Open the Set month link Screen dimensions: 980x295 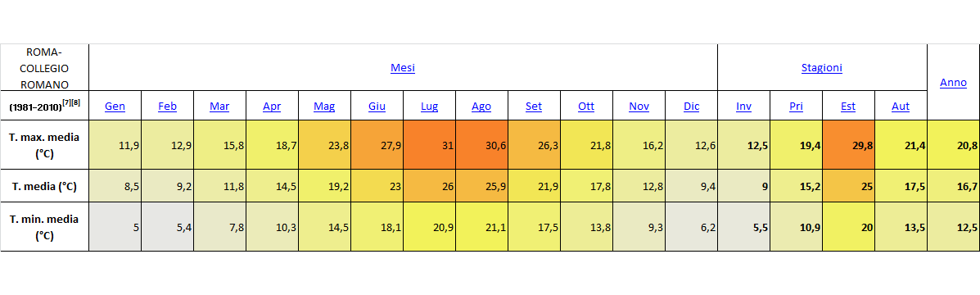[534, 107]
